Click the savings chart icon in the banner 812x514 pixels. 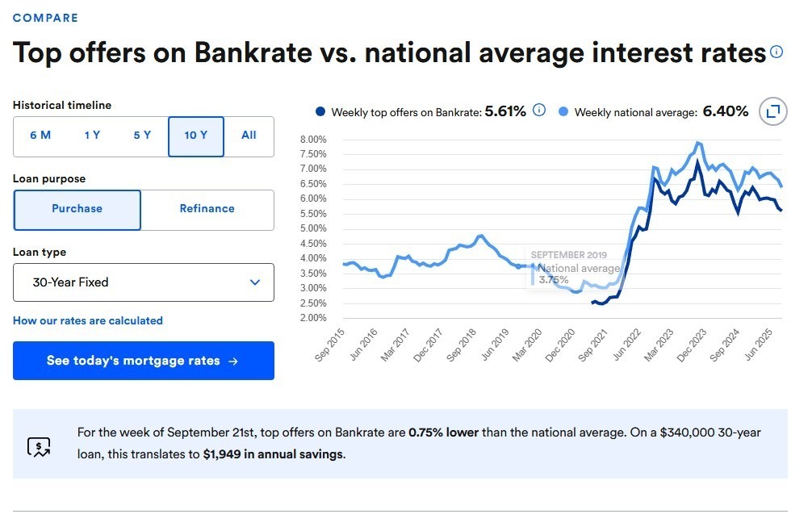coord(39,446)
